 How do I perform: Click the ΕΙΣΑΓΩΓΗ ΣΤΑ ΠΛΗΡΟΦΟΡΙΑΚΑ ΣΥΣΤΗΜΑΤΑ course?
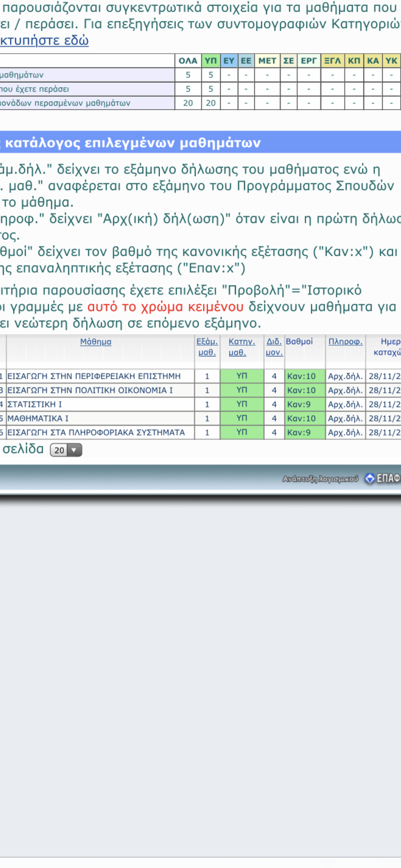click(x=96, y=433)
